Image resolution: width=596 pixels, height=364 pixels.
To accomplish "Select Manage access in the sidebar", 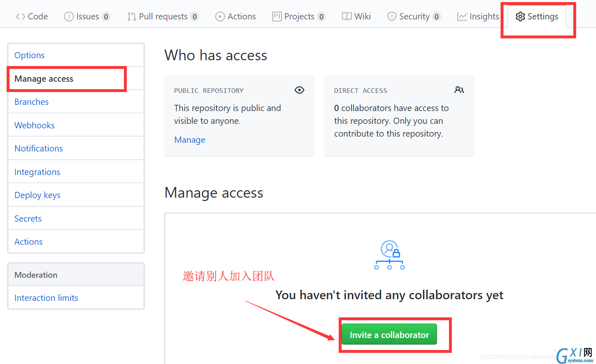I will tap(76, 78).
